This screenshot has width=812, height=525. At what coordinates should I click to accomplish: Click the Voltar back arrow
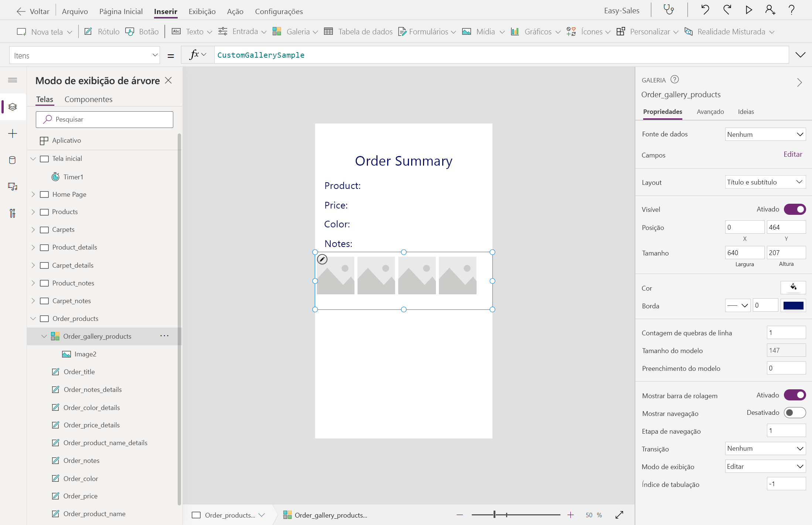(21, 11)
